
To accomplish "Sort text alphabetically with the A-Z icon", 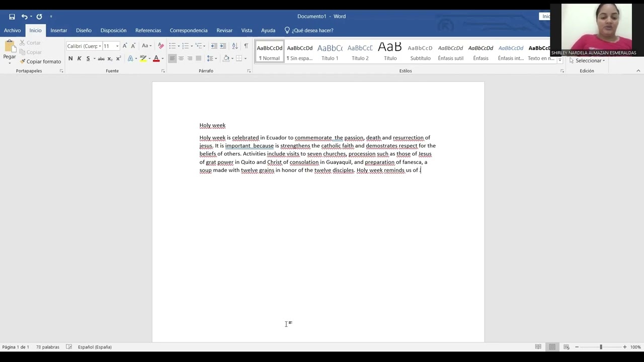I will [x=235, y=46].
